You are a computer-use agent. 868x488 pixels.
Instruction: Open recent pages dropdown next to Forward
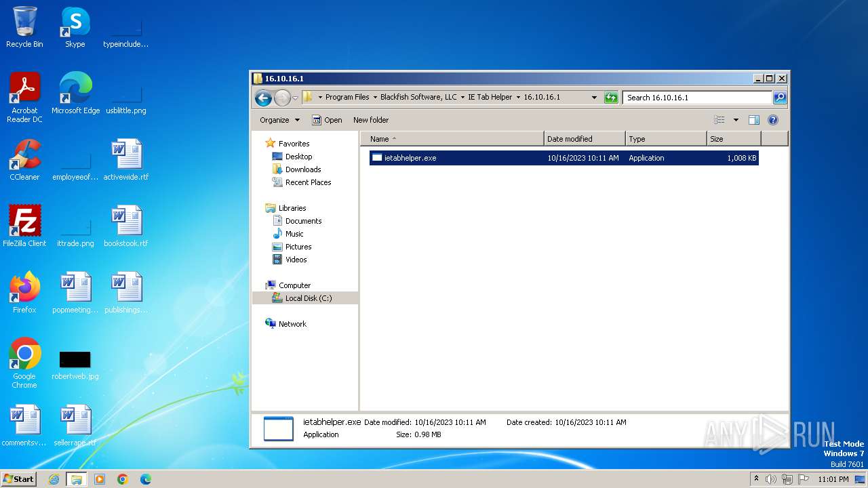295,98
